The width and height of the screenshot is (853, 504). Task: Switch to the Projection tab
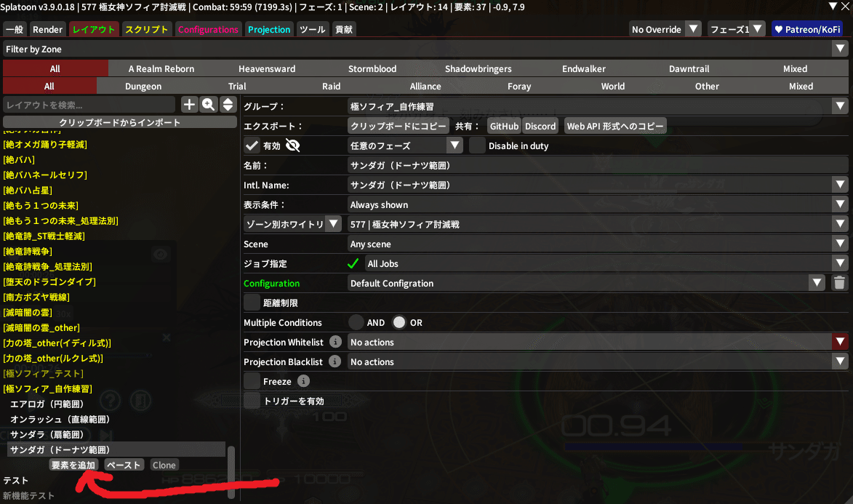(269, 29)
